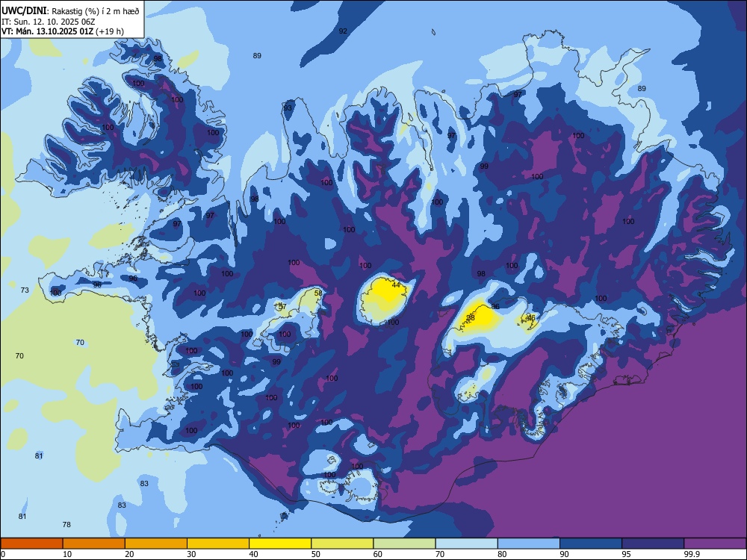Viewport: 747px width, 560px height.
Task: Click the legend tick label '40'
Action: pos(254,554)
